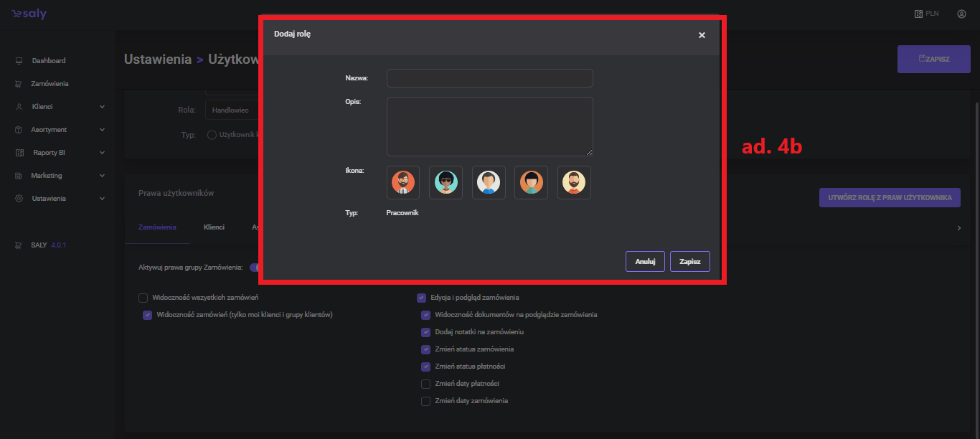This screenshot has height=439, width=980.
Task: Choose the avatar wearing sunglasses
Action: point(446,183)
